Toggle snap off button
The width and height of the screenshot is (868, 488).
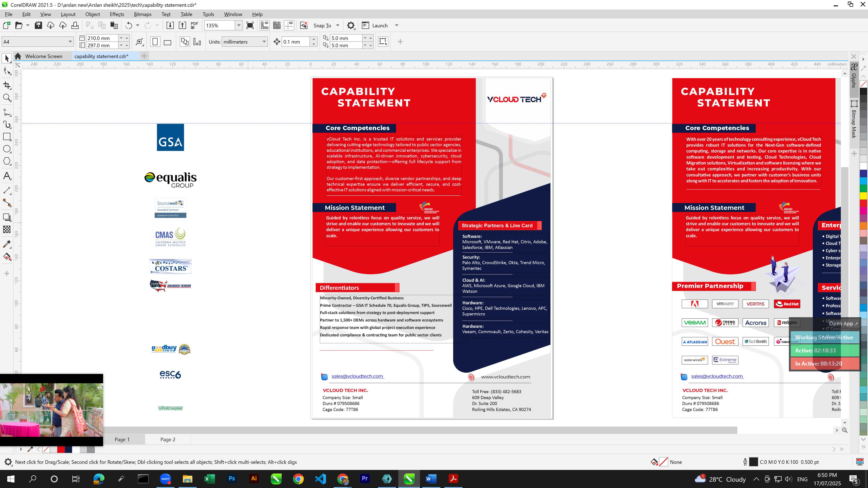[x=304, y=25]
